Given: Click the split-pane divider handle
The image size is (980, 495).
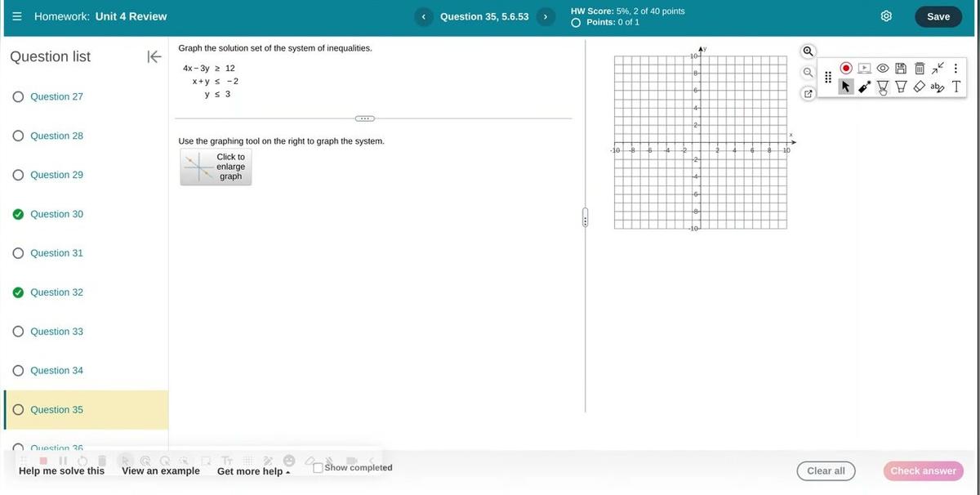Looking at the screenshot, I should [586, 219].
